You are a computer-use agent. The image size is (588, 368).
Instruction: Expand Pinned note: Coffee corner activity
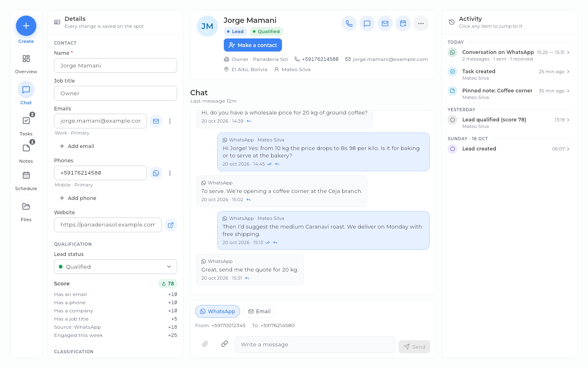(510, 94)
